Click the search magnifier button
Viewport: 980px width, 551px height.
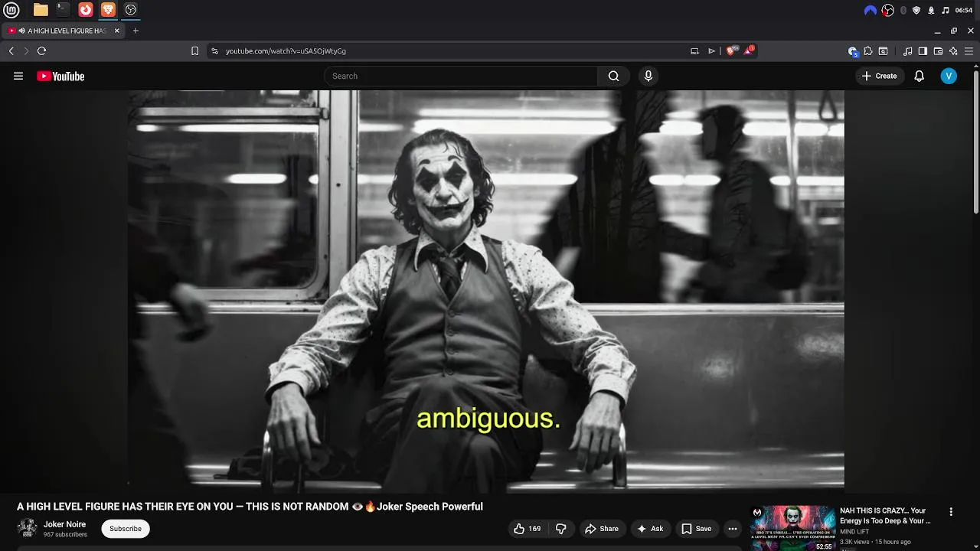[613, 76]
